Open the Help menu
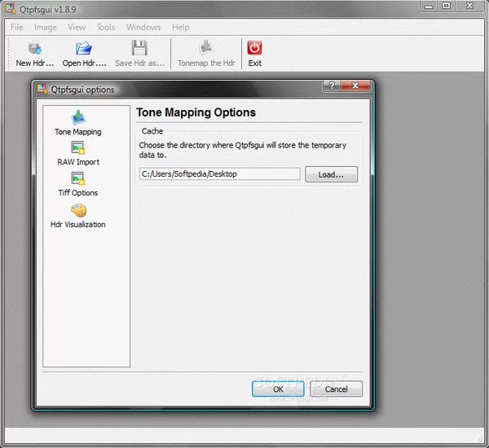This screenshot has height=448, width=489. pos(180,27)
